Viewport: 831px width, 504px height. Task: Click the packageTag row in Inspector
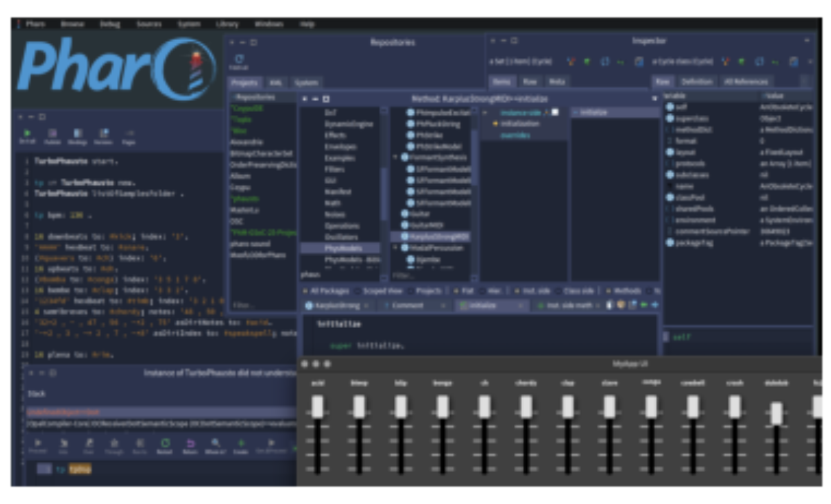click(737, 242)
